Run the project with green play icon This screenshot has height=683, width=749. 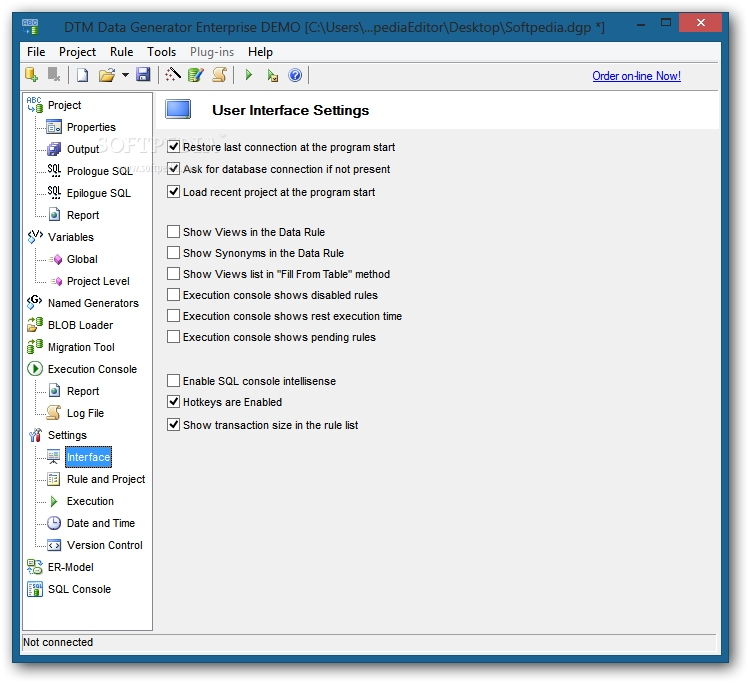(249, 75)
